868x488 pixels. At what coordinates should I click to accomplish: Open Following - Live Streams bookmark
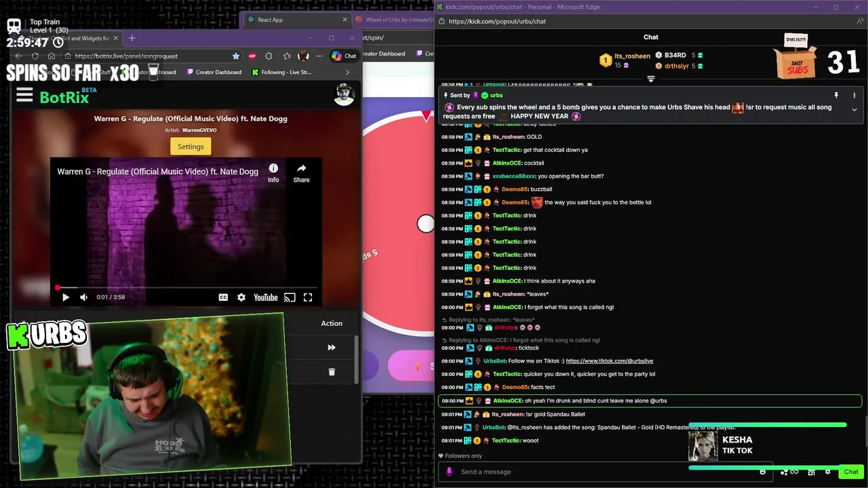(281, 72)
